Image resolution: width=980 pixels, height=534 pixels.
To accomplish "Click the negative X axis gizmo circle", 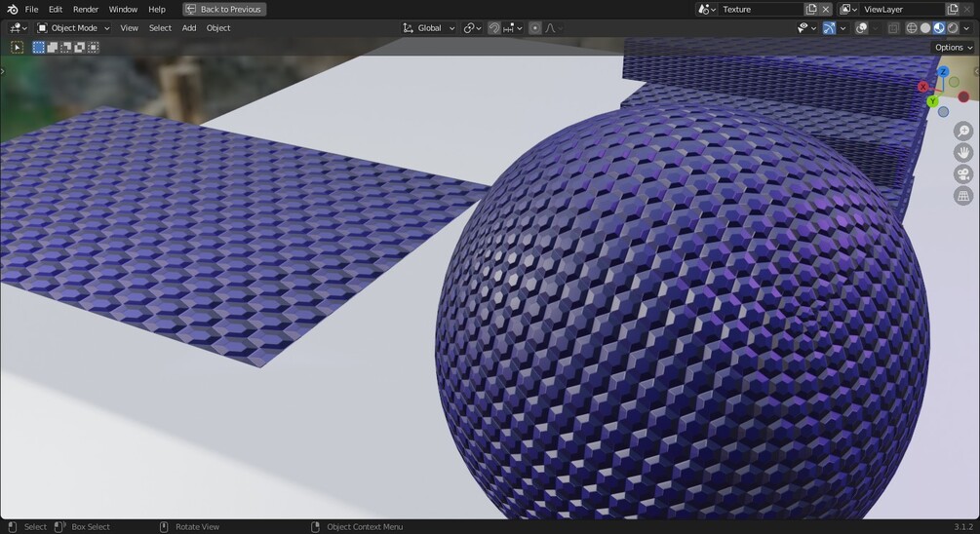I will [x=963, y=96].
